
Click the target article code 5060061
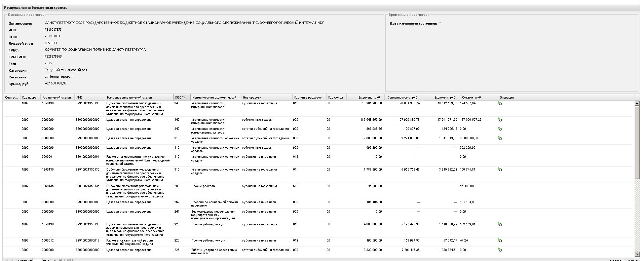tap(48, 157)
